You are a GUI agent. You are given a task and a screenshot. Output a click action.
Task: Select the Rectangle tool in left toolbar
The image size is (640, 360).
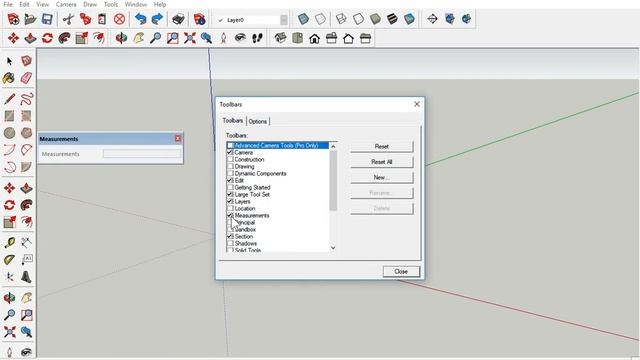(9, 116)
